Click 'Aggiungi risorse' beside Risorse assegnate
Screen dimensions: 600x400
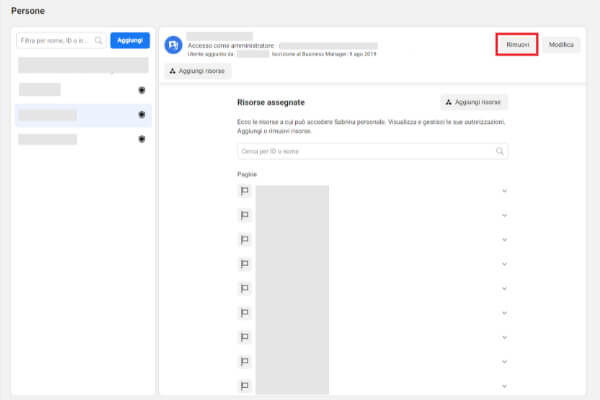(474, 102)
